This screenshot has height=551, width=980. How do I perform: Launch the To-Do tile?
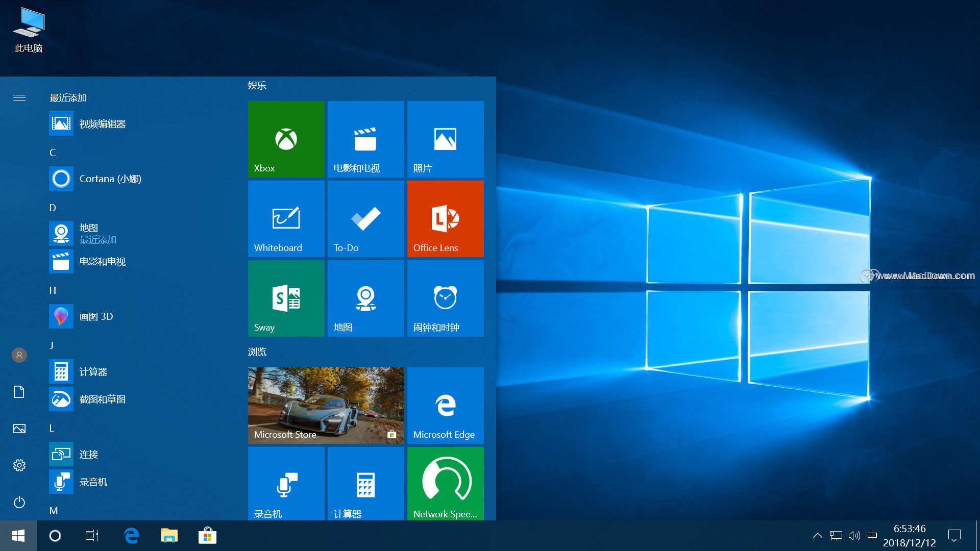tap(365, 218)
